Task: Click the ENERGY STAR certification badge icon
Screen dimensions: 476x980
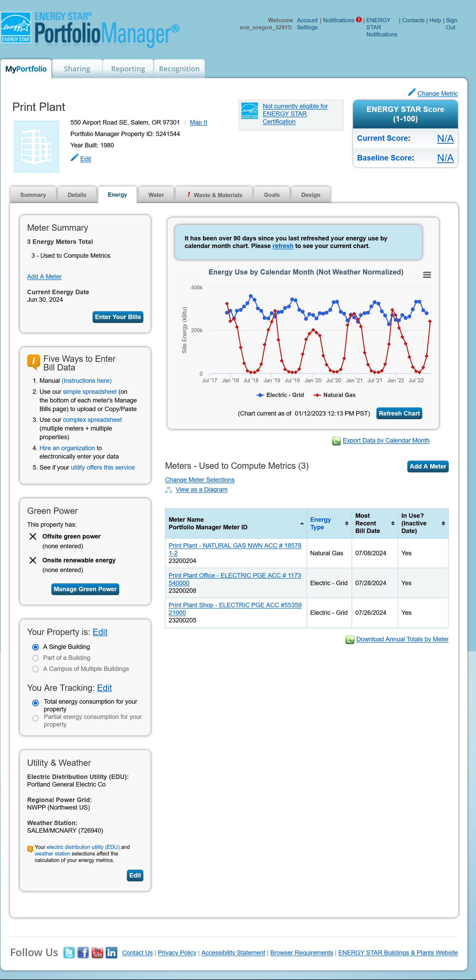Action: 250,111
